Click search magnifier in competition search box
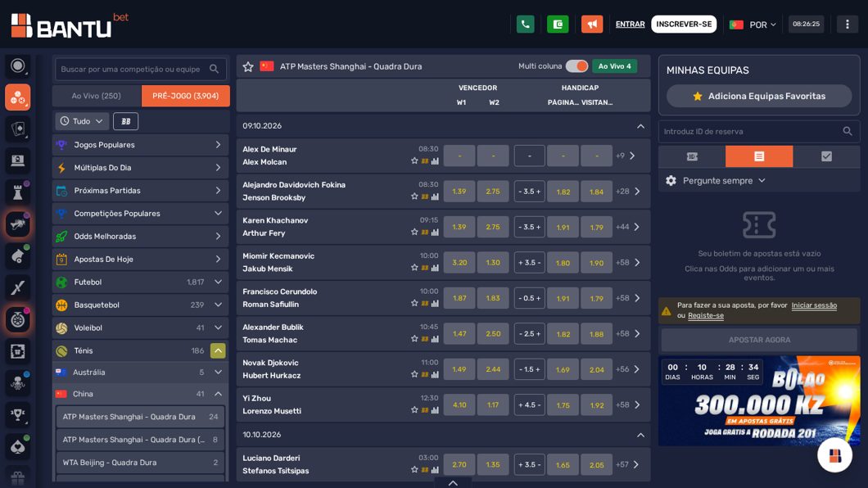868x488 pixels. click(215, 69)
